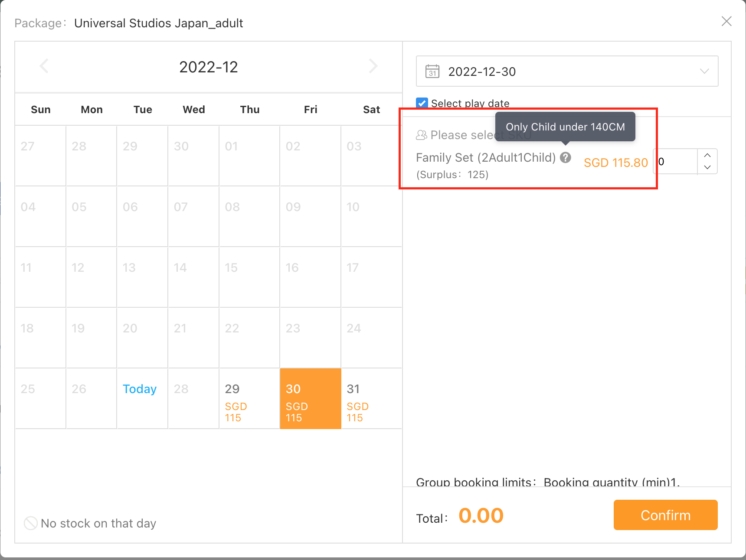Click the No stock on that day icon

point(31,523)
